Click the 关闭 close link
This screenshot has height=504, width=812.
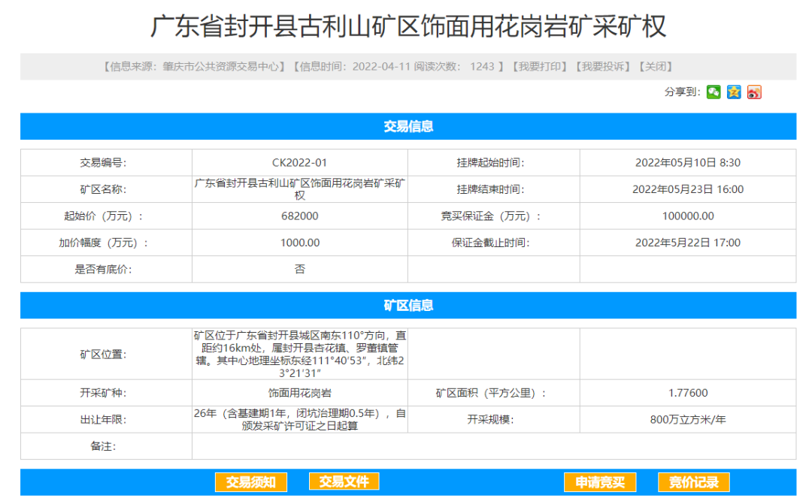click(x=654, y=66)
